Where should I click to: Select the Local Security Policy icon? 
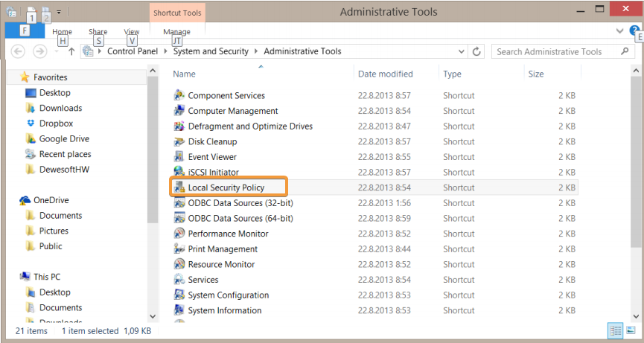click(179, 187)
